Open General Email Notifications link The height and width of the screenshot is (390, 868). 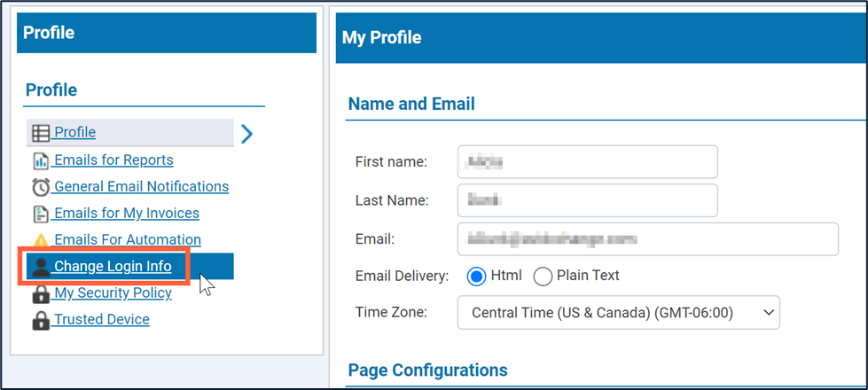point(141,186)
